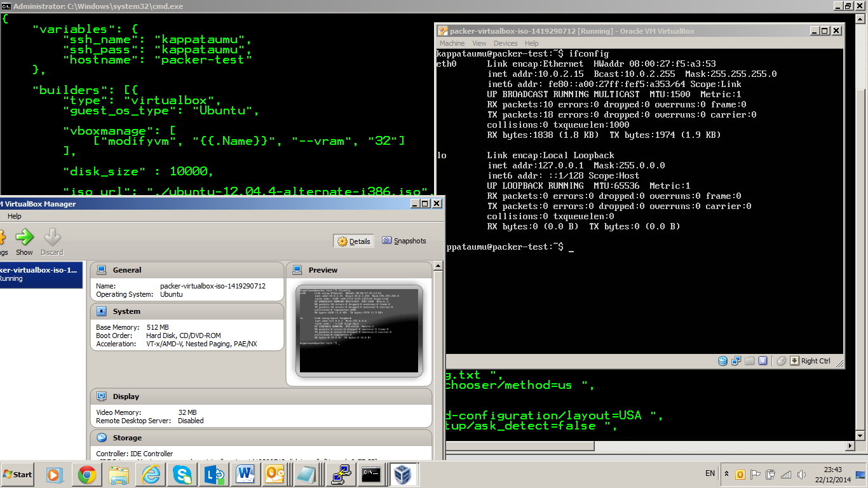Click the power plug battery tray icon

click(x=771, y=475)
